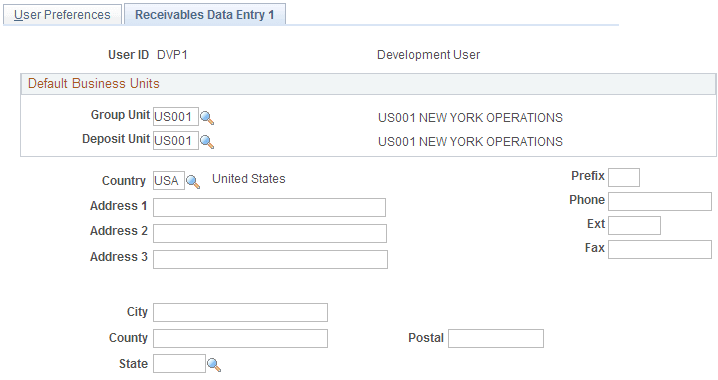Click the Prefix input box

[624, 177]
